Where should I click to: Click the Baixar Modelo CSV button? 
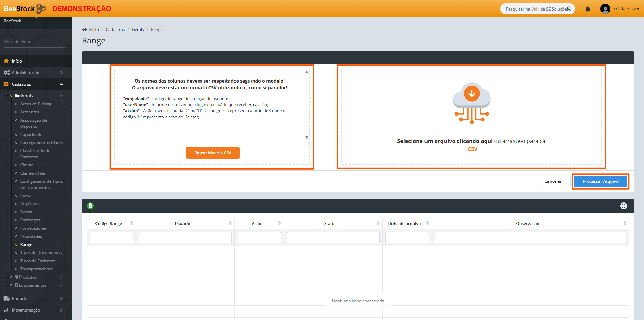coord(213,153)
